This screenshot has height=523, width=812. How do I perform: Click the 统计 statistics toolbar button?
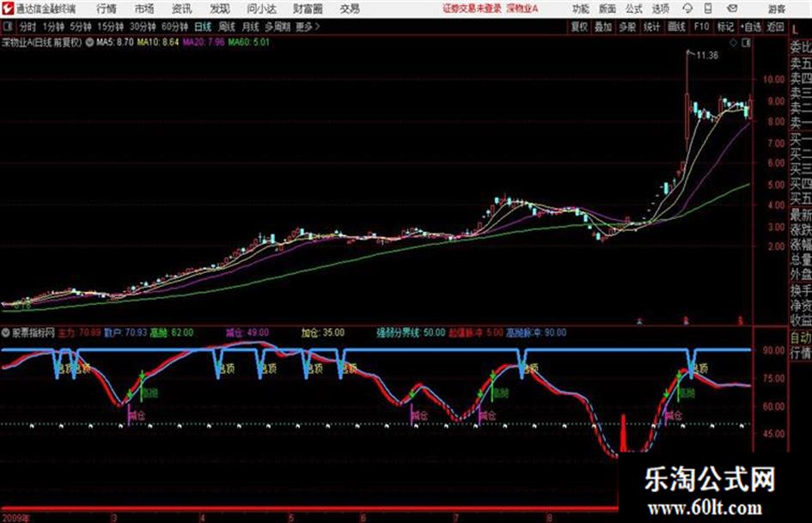coord(652,27)
